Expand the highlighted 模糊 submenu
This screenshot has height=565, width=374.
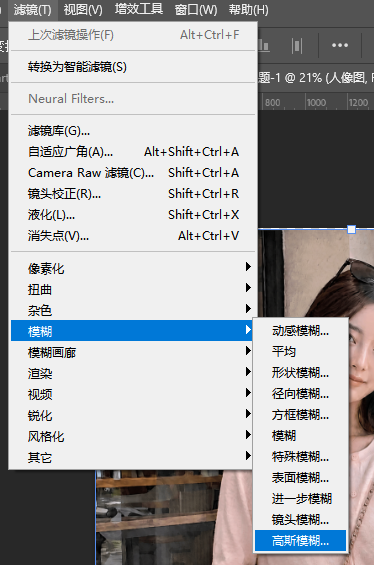tap(133, 330)
